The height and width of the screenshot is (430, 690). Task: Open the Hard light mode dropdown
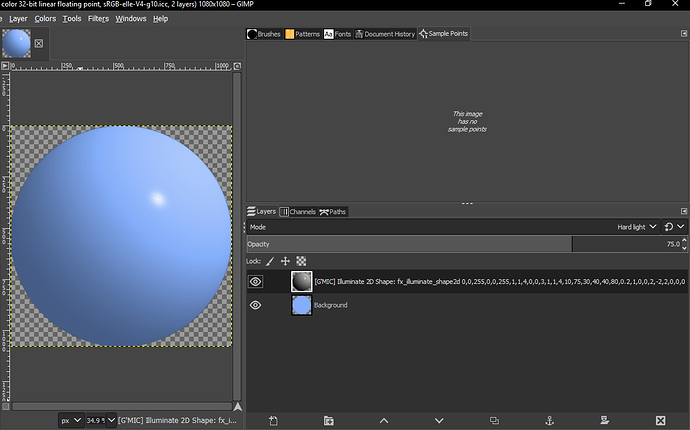pyautogui.click(x=636, y=227)
